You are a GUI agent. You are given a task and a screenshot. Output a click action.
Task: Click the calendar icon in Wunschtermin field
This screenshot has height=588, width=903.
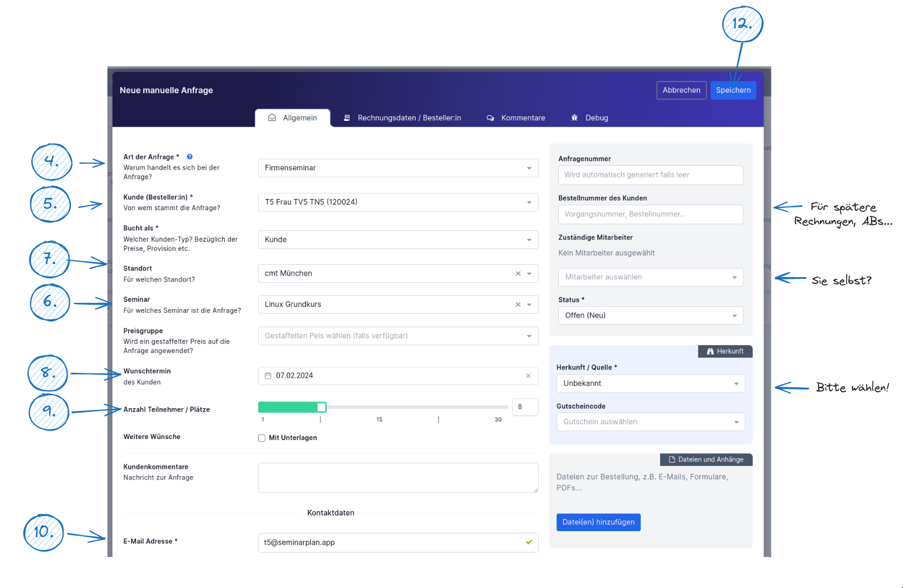point(268,376)
